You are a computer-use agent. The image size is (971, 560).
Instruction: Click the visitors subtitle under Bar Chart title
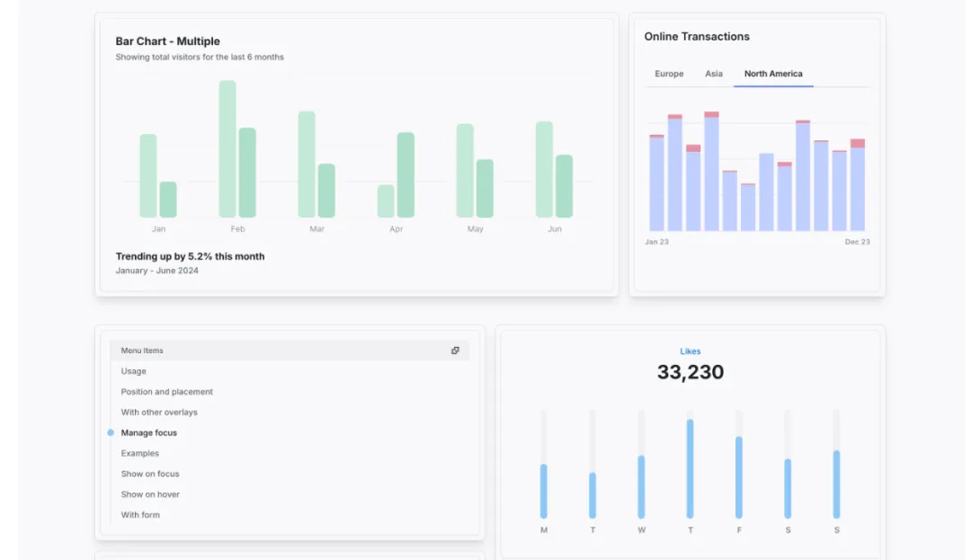pyautogui.click(x=200, y=57)
